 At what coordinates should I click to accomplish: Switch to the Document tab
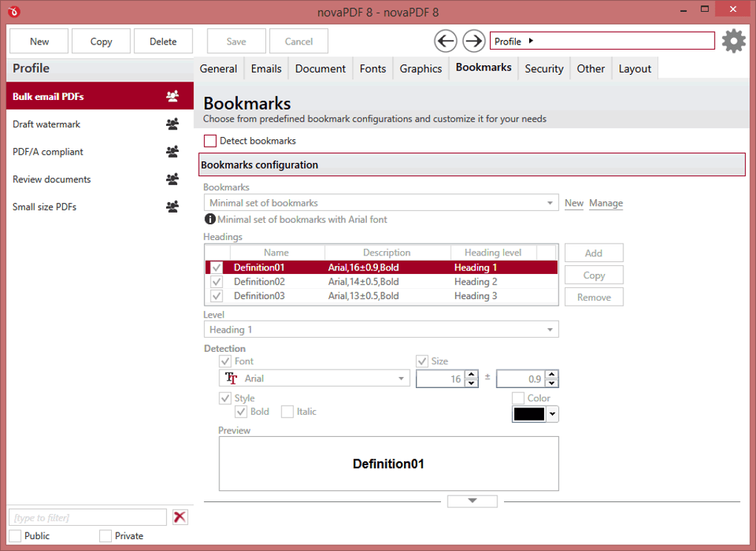[x=320, y=69]
